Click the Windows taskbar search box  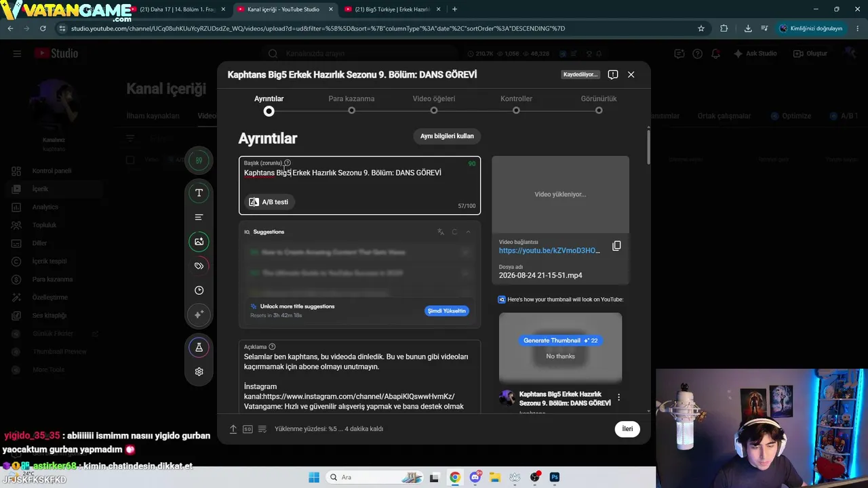(375, 477)
